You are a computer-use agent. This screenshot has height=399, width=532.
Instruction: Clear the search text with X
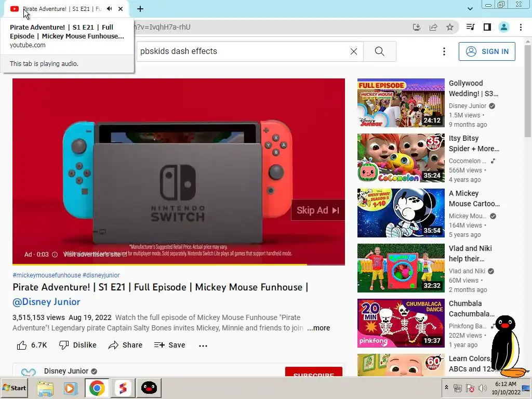(353, 51)
